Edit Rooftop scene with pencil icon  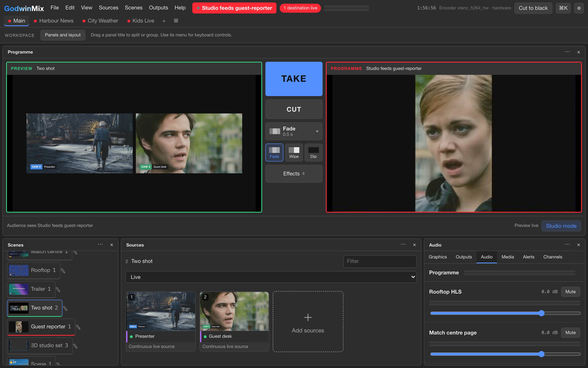63,271
